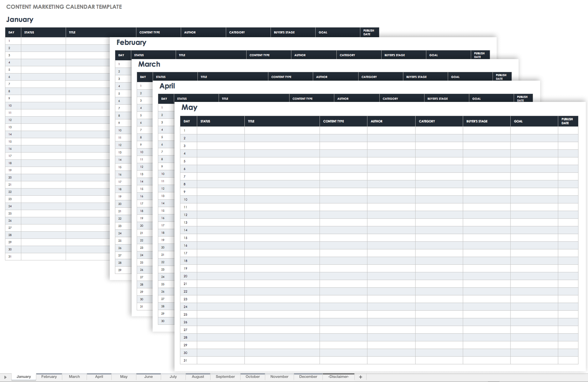Switch to the December sheet tab

click(308, 377)
